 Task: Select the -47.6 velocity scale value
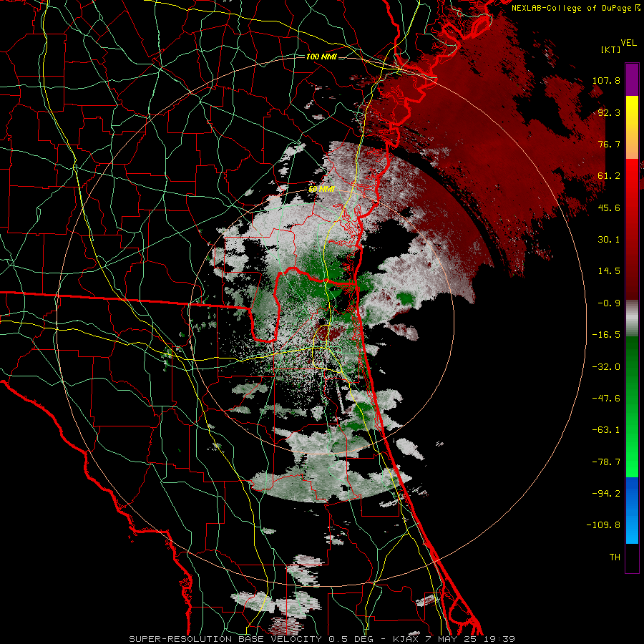[606, 399]
